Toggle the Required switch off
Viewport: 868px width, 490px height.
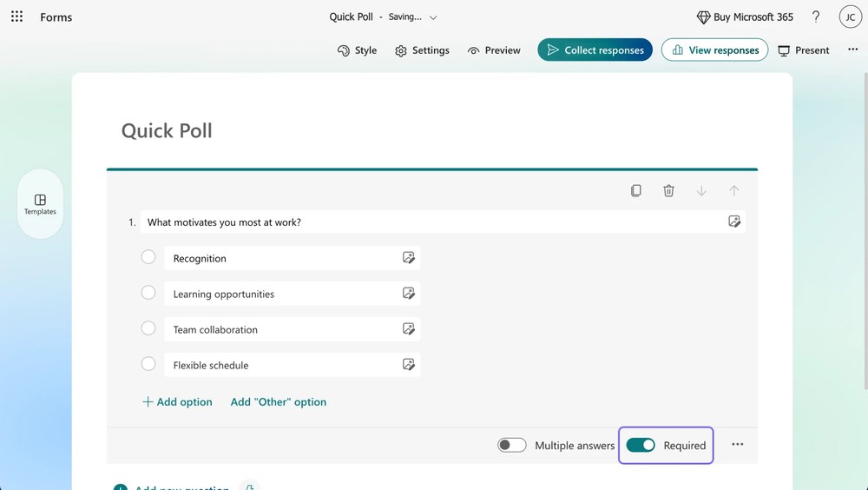coord(641,445)
